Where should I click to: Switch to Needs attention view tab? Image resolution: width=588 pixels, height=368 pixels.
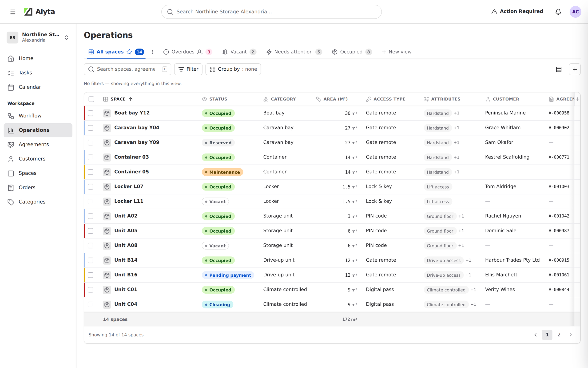coord(294,52)
